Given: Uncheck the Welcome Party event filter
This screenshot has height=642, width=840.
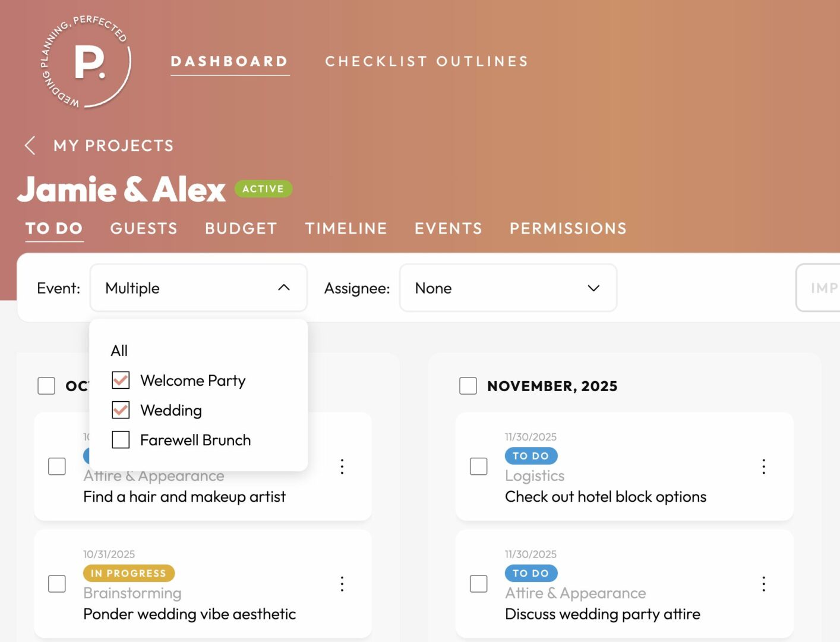Looking at the screenshot, I should click(121, 380).
